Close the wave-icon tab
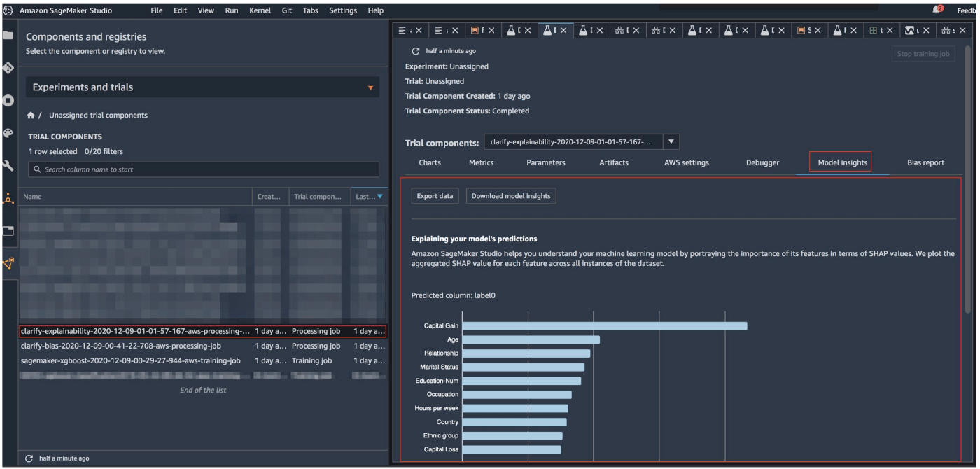980x469 pixels. [927, 31]
